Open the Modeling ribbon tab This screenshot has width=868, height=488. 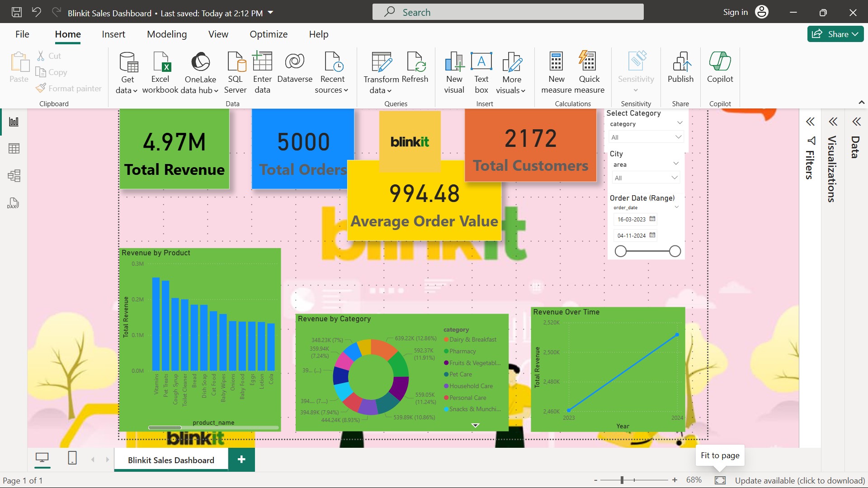click(x=167, y=34)
